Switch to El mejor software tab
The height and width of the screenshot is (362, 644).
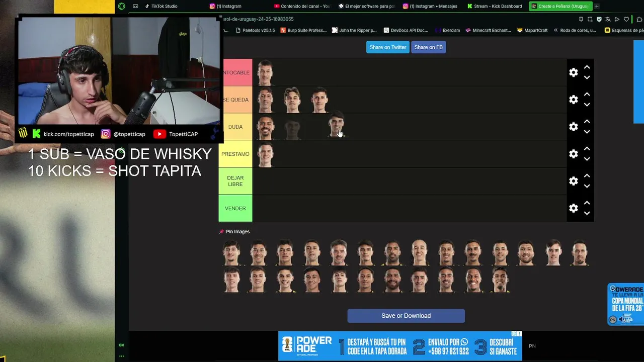[367, 6]
